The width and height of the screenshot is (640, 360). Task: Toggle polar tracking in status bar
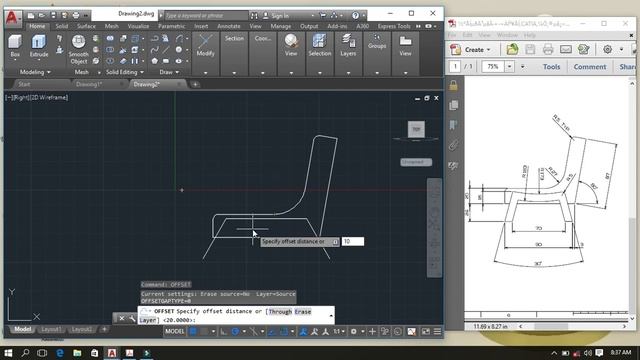(x=235, y=331)
